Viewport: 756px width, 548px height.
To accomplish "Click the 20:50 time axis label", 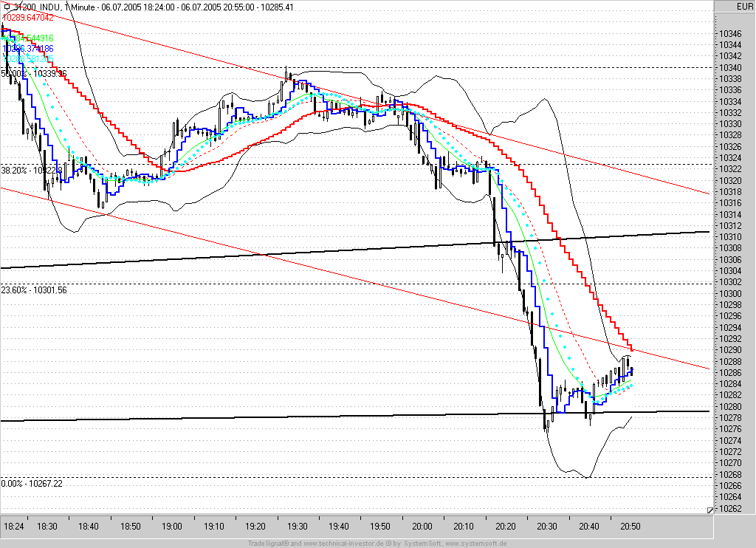I will pos(630,527).
